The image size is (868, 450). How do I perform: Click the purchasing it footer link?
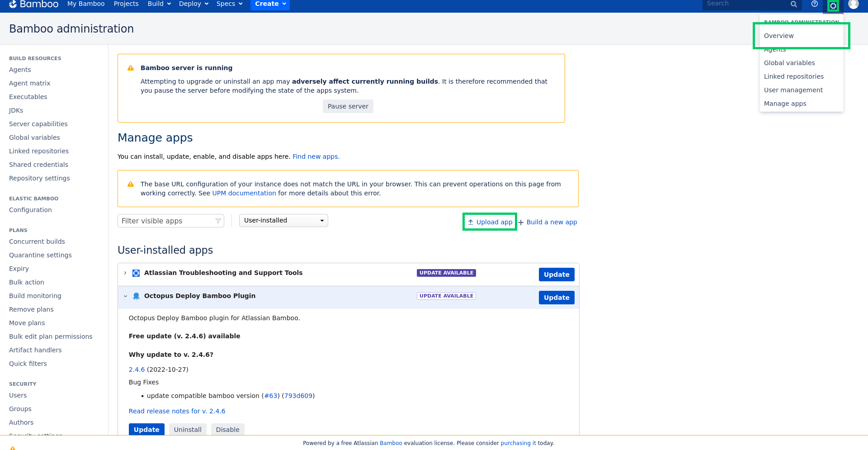[x=518, y=443]
